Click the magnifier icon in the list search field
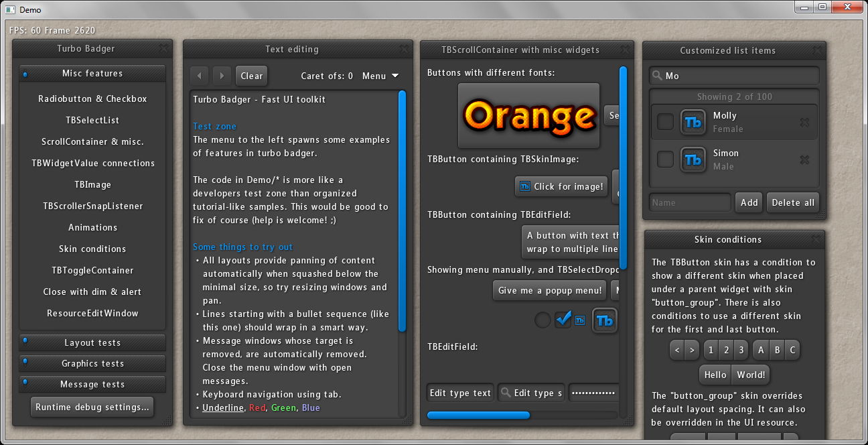 [658, 76]
